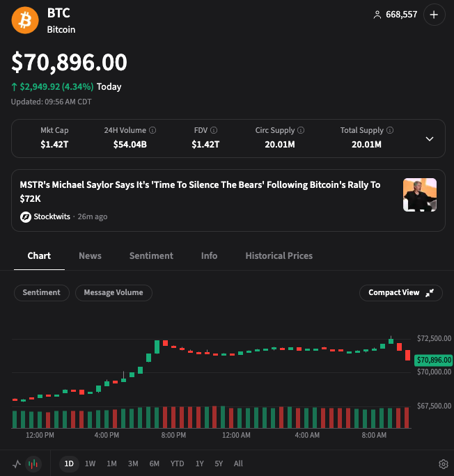This screenshot has width=454, height=476.
Task: Click the Stocktwits source logo icon
Action: click(26, 216)
